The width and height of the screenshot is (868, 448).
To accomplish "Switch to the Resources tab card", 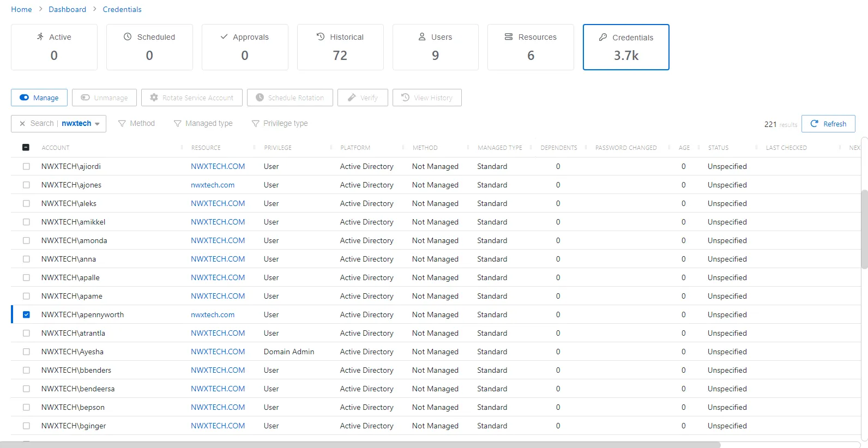I will pos(531,47).
